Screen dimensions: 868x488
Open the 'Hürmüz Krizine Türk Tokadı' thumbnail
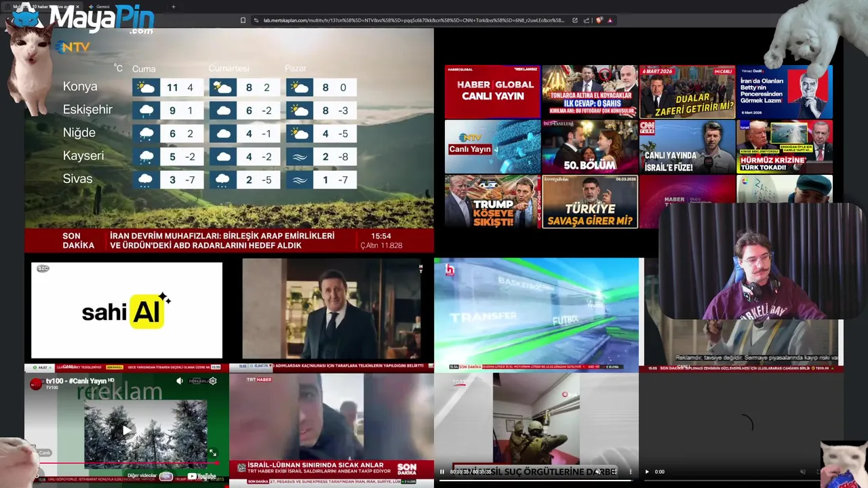click(785, 146)
